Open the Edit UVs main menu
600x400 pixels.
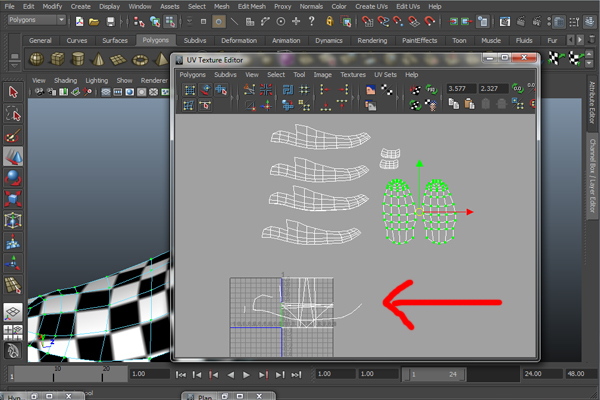click(408, 7)
